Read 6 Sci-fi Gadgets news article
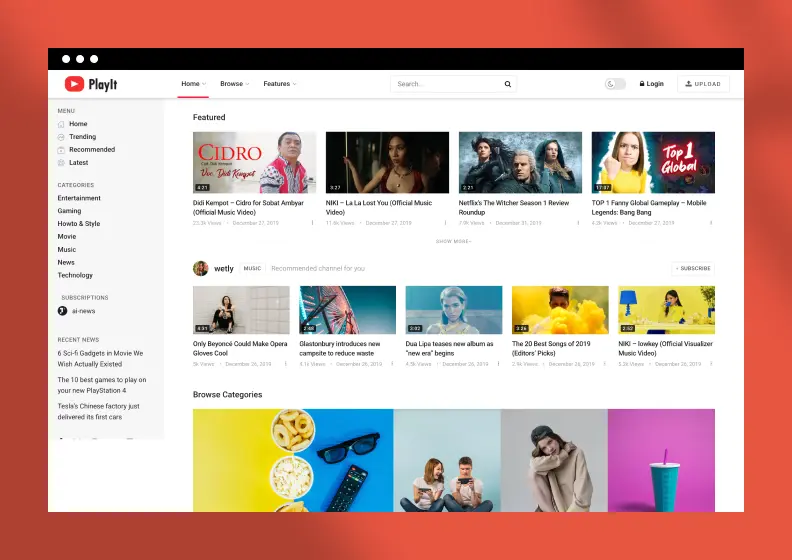 (x=101, y=359)
